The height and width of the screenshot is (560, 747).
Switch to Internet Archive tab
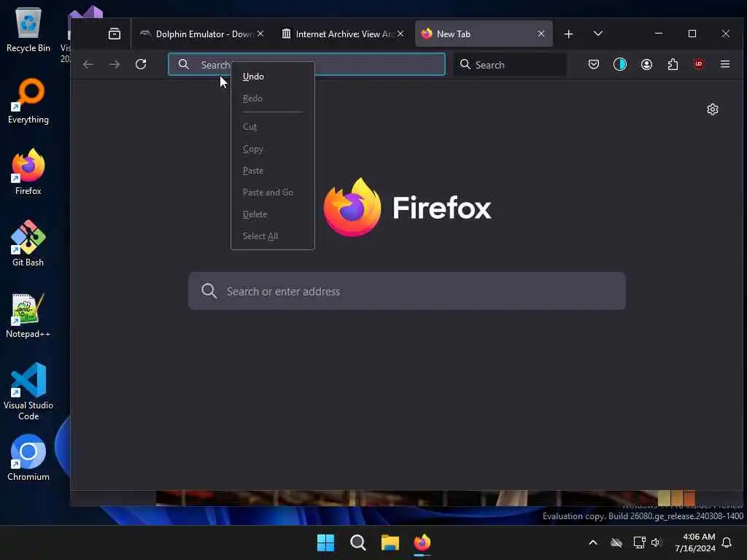point(341,34)
